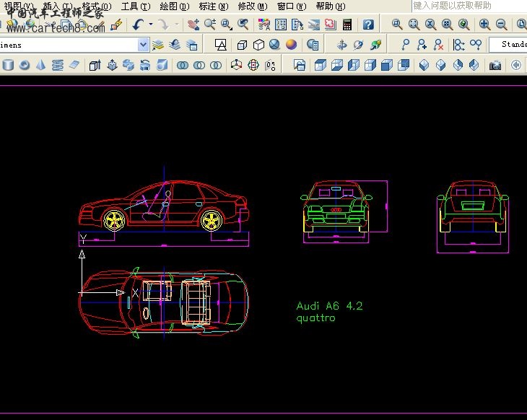527x420 pixels.
Task: Switch to 2D Wireframe visual style
Action: coord(220,45)
